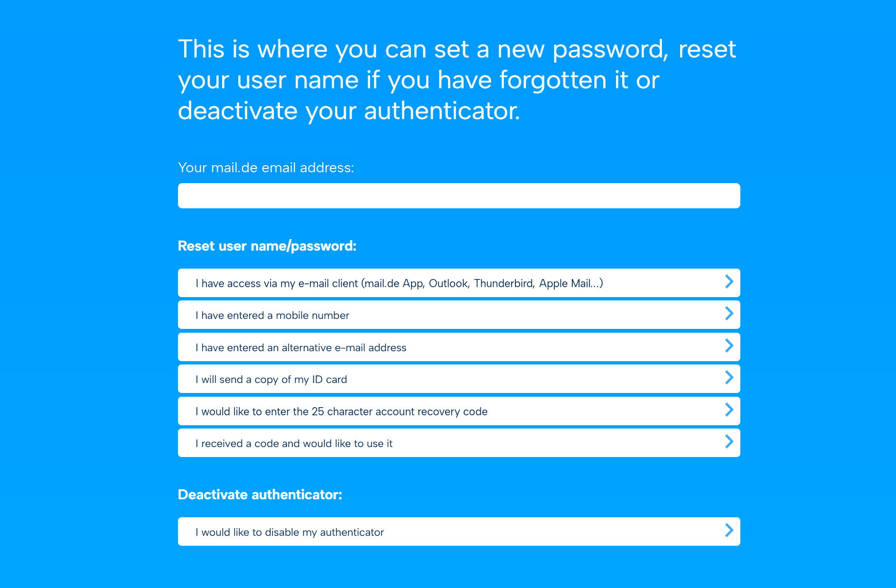Viewport: 896px width, 588px height.
Task: Select the e-mail client access option
Action: (x=459, y=283)
